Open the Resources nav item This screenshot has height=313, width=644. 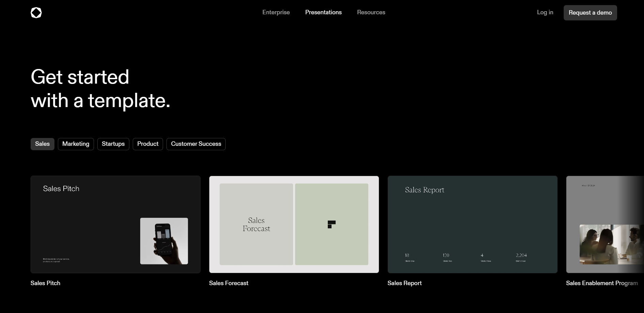[371, 12]
